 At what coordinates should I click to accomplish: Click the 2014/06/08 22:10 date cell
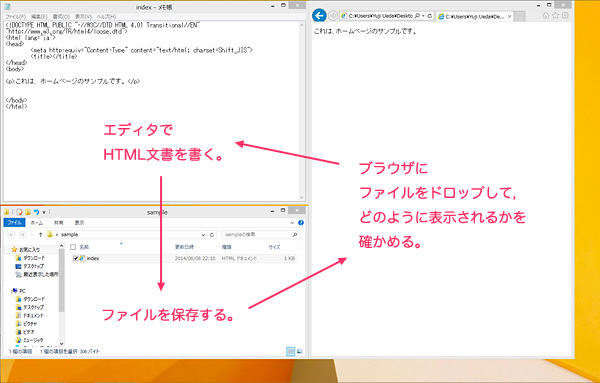tap(195, 259)
